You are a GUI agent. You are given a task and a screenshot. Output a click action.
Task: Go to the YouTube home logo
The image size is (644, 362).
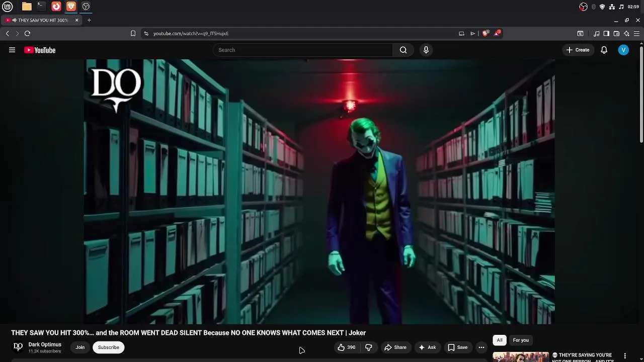[x=40, y=50]
